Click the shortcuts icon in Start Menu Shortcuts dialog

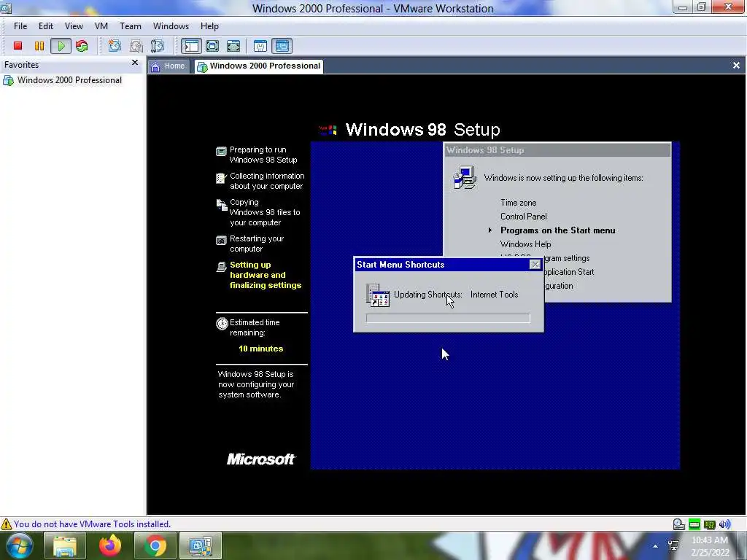pos(378,295)
